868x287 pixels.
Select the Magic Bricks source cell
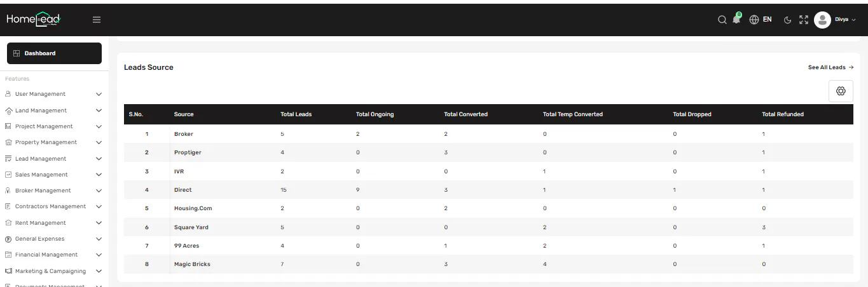point(192,264)
